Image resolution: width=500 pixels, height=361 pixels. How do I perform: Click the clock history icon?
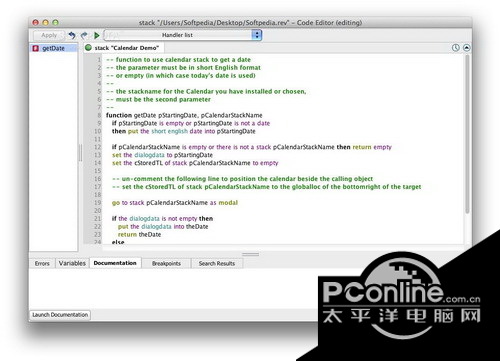point(456,48)
